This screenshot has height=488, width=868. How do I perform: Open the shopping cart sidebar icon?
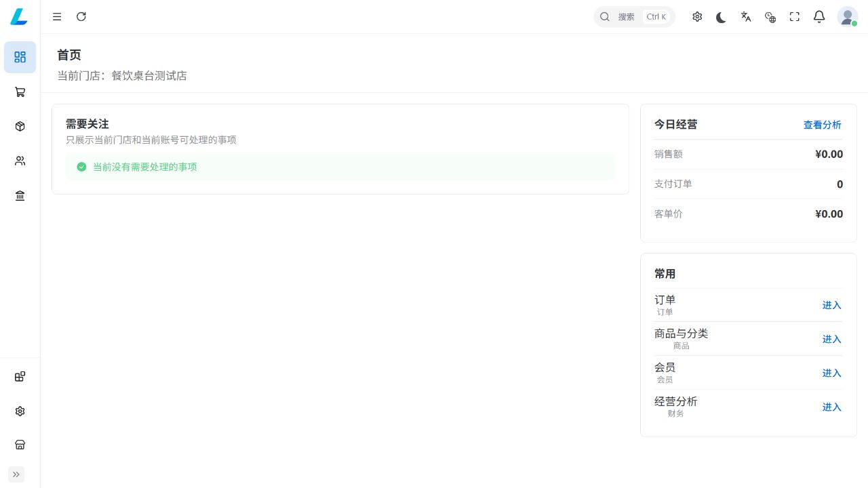coord(20,92)
